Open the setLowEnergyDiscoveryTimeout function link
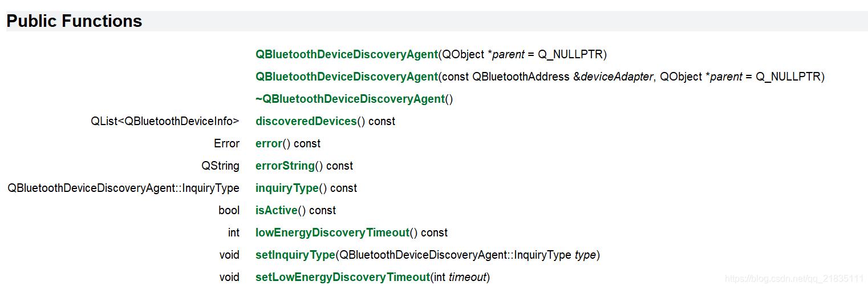The height and width of the screenshot is (289, 868). point(342,277)
